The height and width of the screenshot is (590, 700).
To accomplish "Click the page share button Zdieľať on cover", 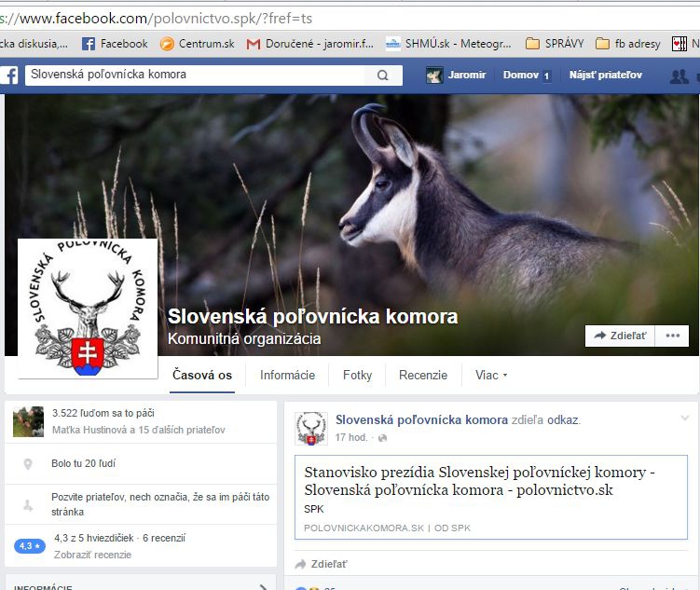I will (620, 336).
